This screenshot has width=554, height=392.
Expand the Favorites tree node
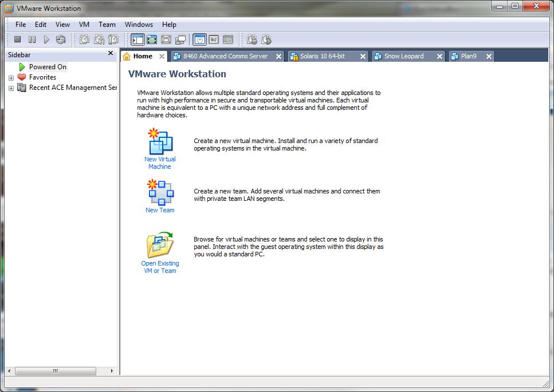[x=11, y=77]
